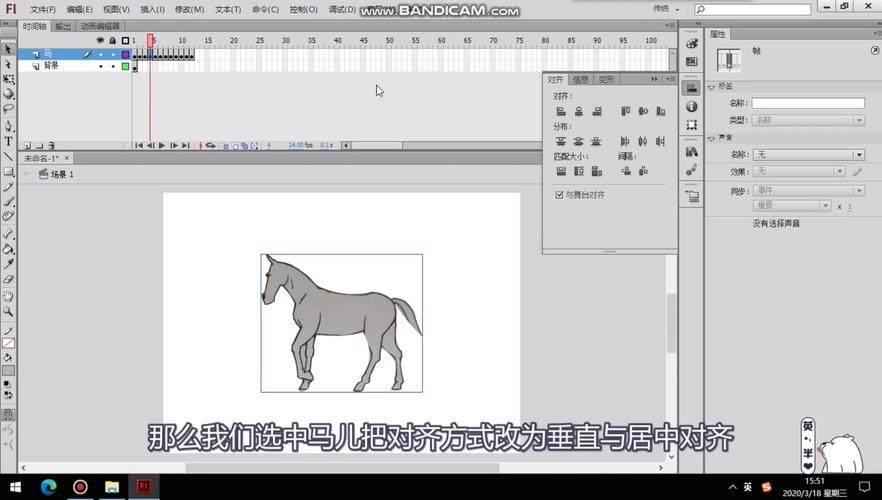882x500 pixels.
Task: Click align left edge icon
Action: click(561, 111)
